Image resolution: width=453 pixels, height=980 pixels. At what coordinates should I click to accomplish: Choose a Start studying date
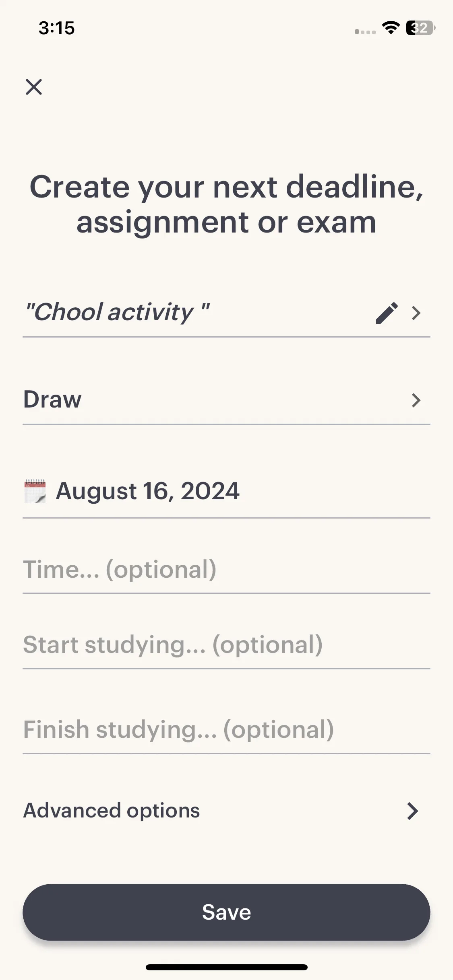click(x=226, y=644)
